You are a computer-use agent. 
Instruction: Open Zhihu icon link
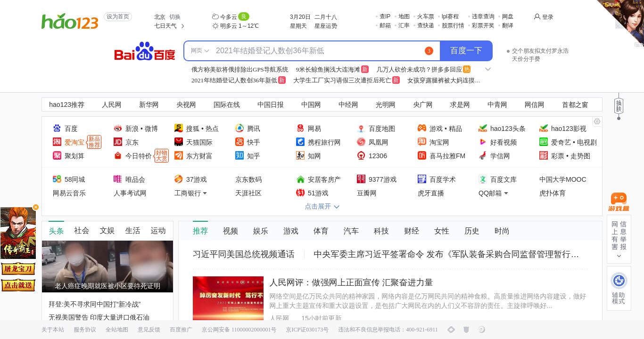tap(239, 156)
